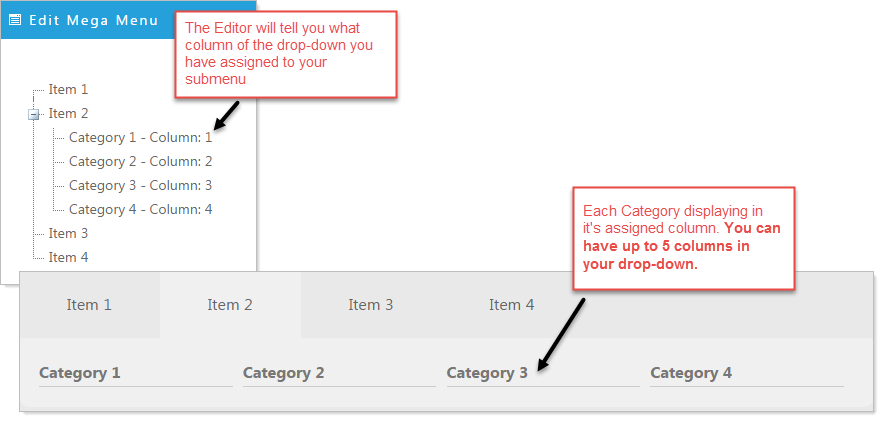Click the Edit Mega Menu title text
The image size is (884, 425).
tap(94, 20)
